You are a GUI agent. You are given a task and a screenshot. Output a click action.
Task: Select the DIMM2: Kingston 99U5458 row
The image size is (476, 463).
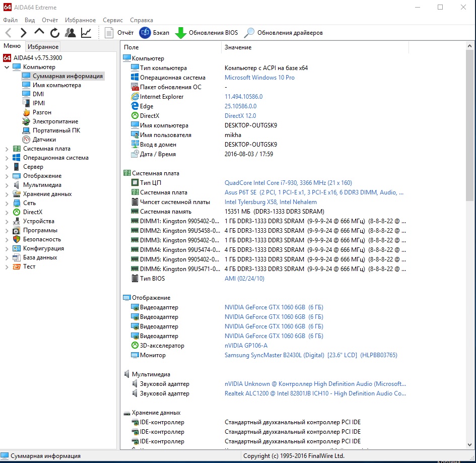(x=268, y=231)
